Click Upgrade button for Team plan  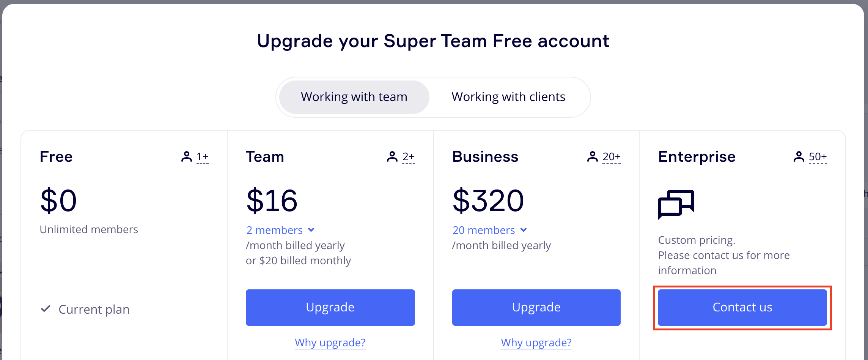point(330,307)
